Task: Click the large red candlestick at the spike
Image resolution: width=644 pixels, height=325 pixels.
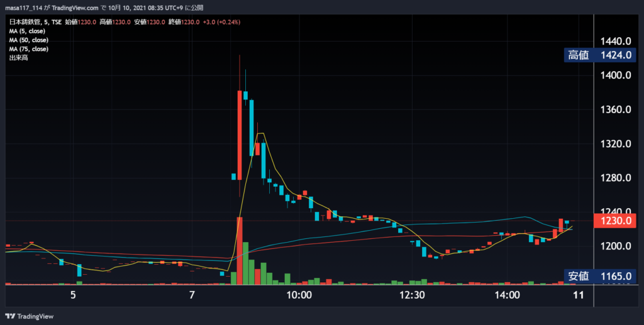Action: pos(240,135)
